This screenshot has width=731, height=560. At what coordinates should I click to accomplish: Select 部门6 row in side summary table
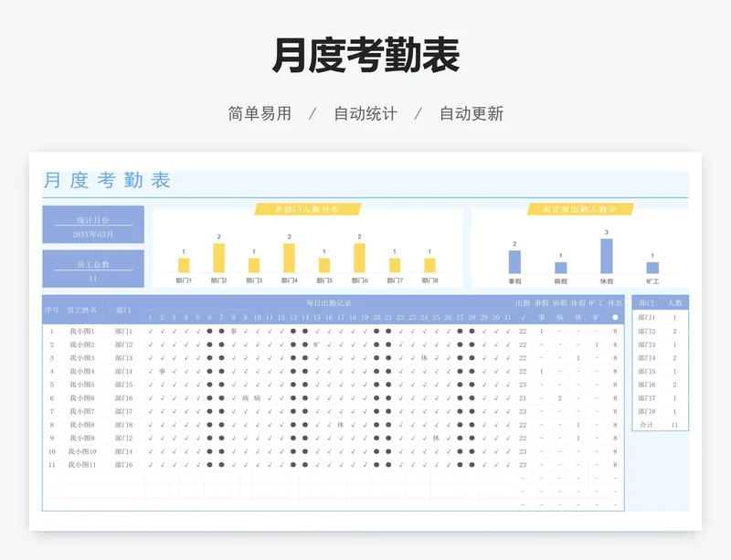(660, 385)
